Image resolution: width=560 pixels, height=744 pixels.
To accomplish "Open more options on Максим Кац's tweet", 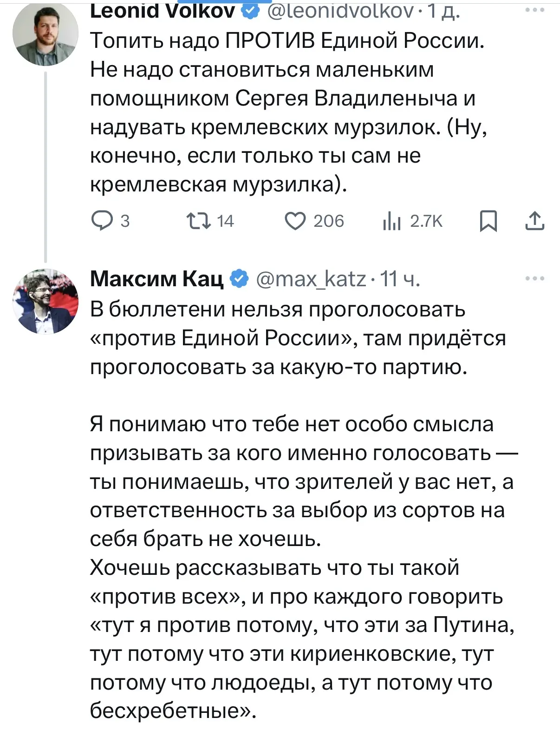I will click(x=535, y=278).
